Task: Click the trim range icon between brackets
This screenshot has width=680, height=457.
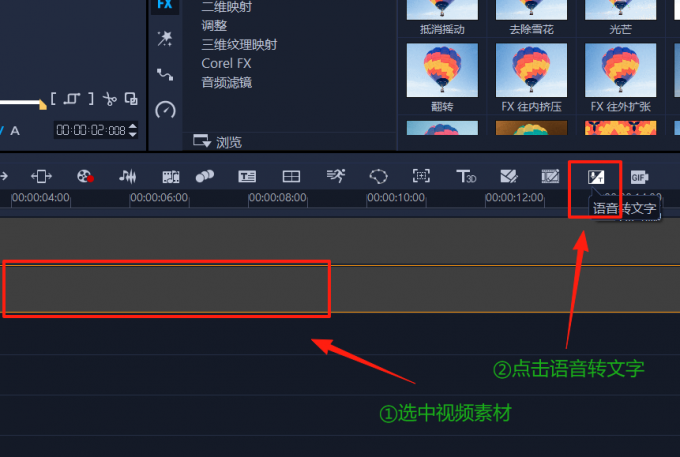Action: (x=72, y=99)
